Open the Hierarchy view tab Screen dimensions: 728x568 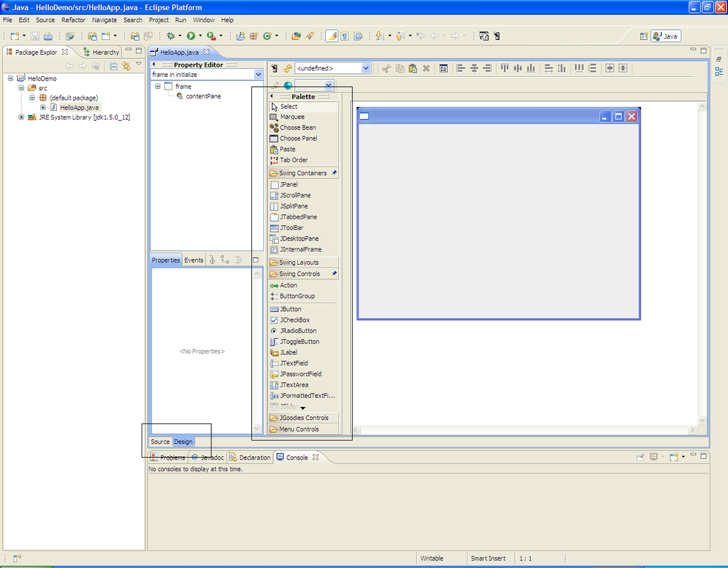[101, 52]
